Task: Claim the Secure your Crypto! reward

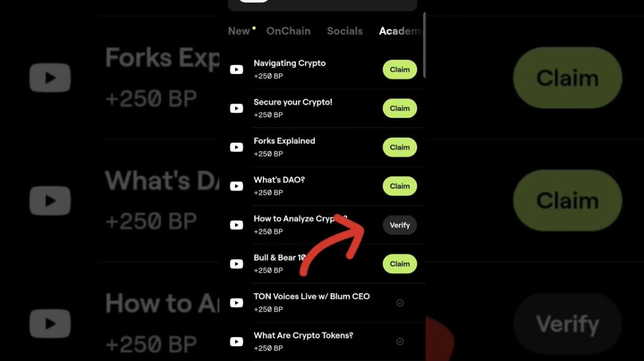Action: click(x=400, y=108)
